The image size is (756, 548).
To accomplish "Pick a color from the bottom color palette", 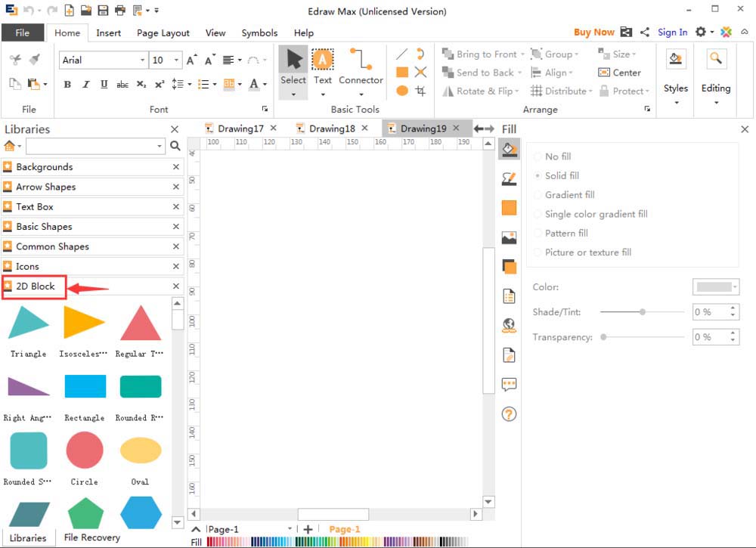I will point(337,542).
